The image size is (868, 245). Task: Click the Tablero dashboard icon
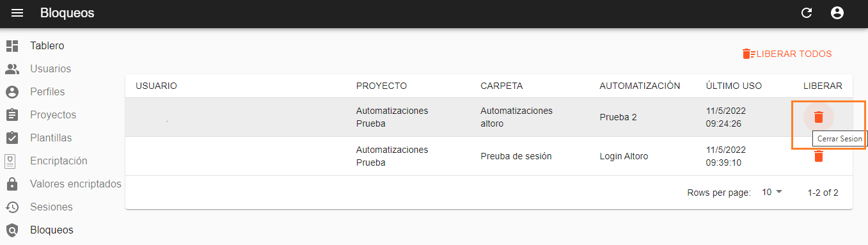(12, 46)
